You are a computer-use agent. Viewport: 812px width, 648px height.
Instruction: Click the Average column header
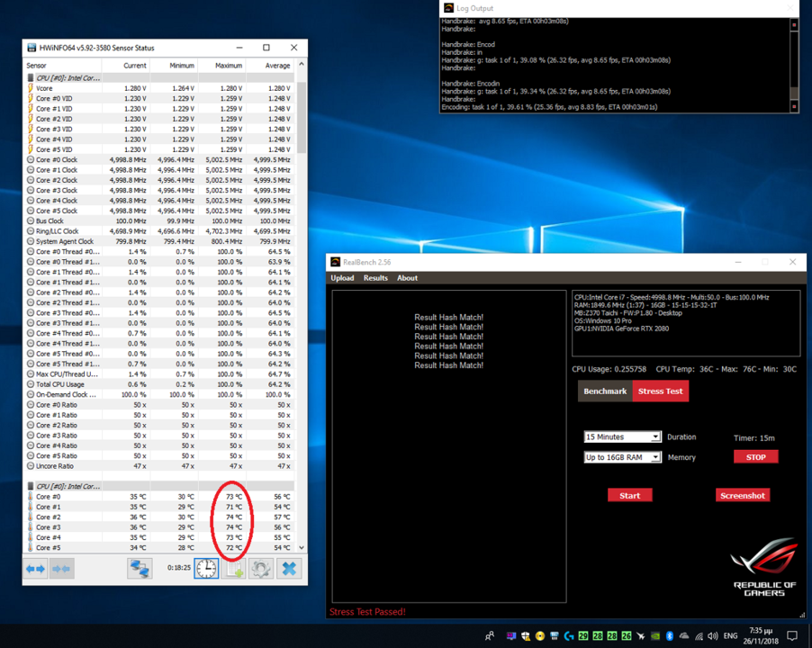coord(270,66)
